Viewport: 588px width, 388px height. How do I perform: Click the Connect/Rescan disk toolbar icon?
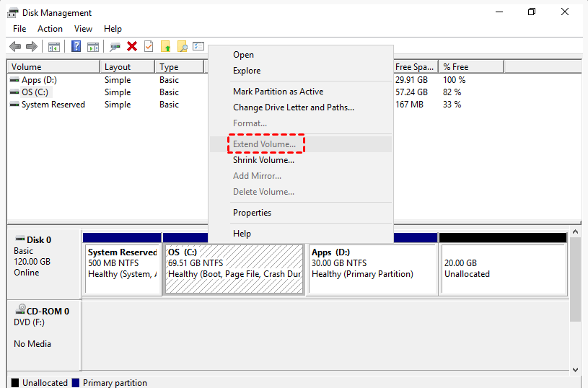click(115, 47)
